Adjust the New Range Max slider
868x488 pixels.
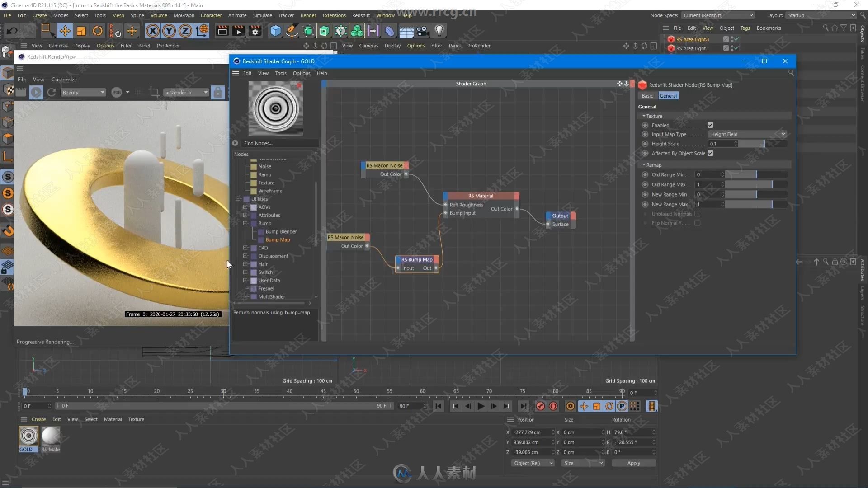[x=756, y=204]
